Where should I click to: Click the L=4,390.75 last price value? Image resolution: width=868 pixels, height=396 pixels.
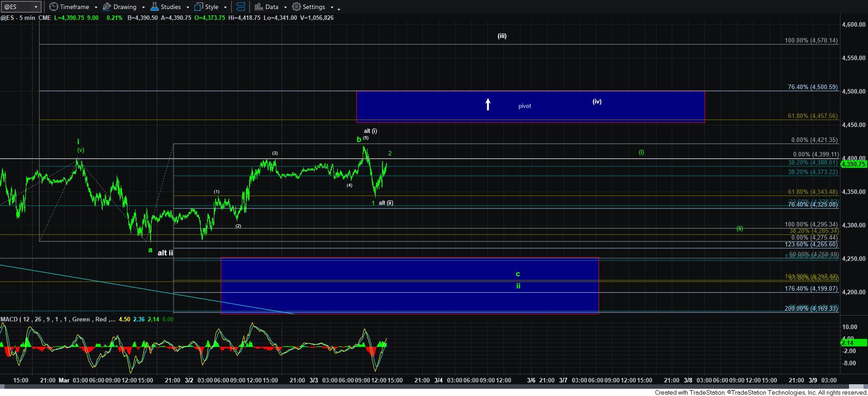[70, 18]
